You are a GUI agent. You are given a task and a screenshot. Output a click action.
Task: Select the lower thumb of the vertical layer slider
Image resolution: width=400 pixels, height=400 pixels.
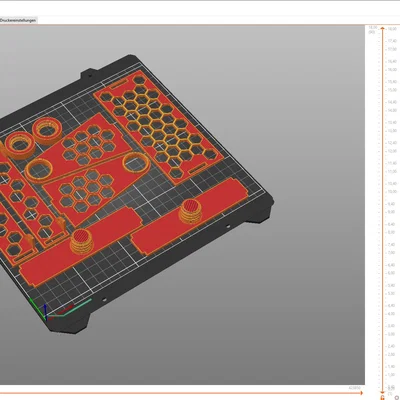(x=383, y=391)
